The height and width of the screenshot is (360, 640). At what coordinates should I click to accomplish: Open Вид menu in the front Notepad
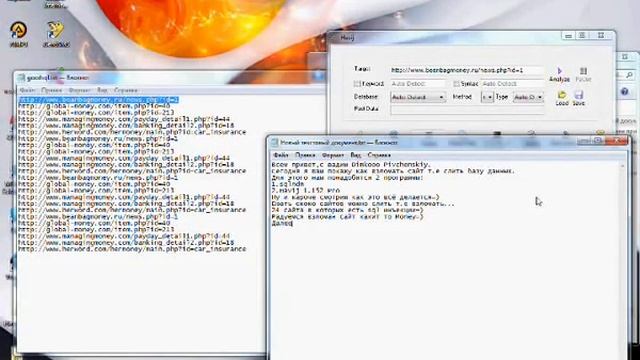coord(356,156)
